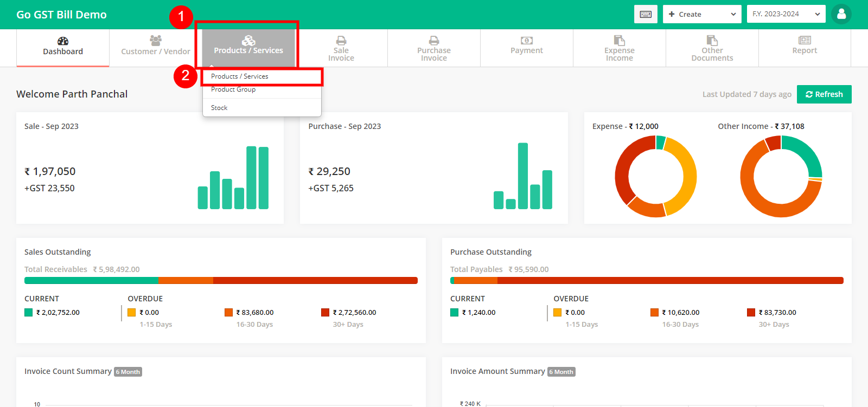
Task: Click the Expense Income document icon
Action: (620, 40)
